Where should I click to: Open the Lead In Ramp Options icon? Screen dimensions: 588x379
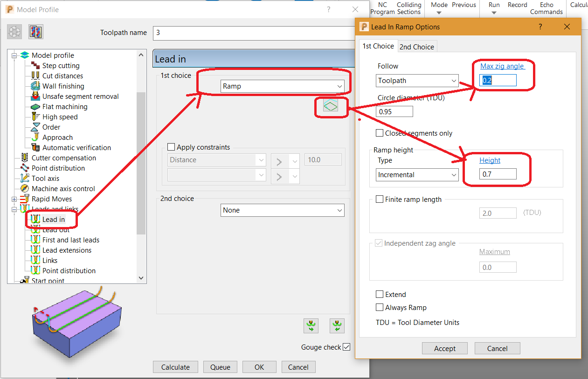click(331, 105)
